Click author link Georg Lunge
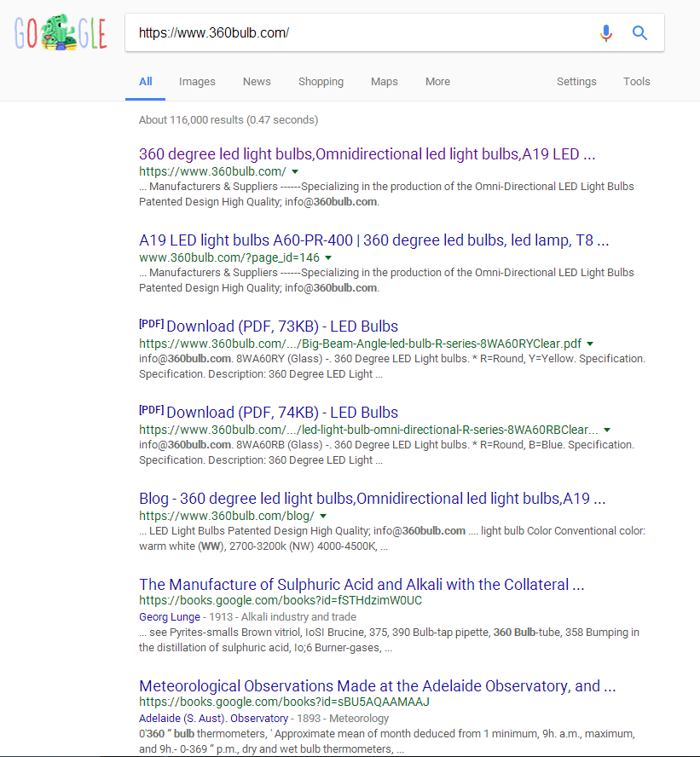The width and height of the screenshot is (700, 757). 170,617
